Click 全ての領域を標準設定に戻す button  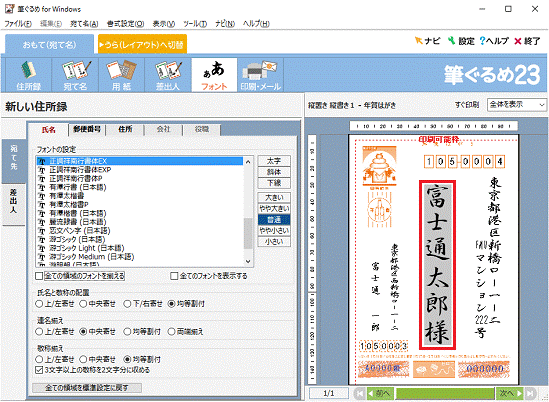(x=87, y=388)
